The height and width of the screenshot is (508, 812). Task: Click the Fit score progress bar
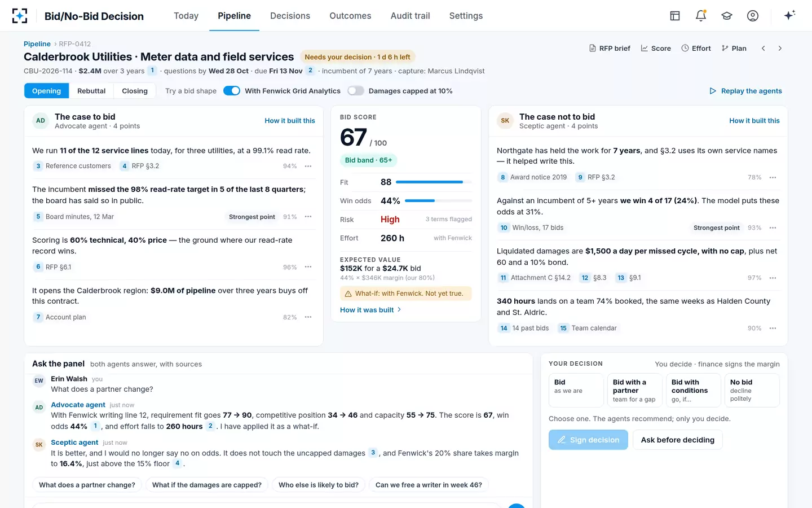click(434, 182)
